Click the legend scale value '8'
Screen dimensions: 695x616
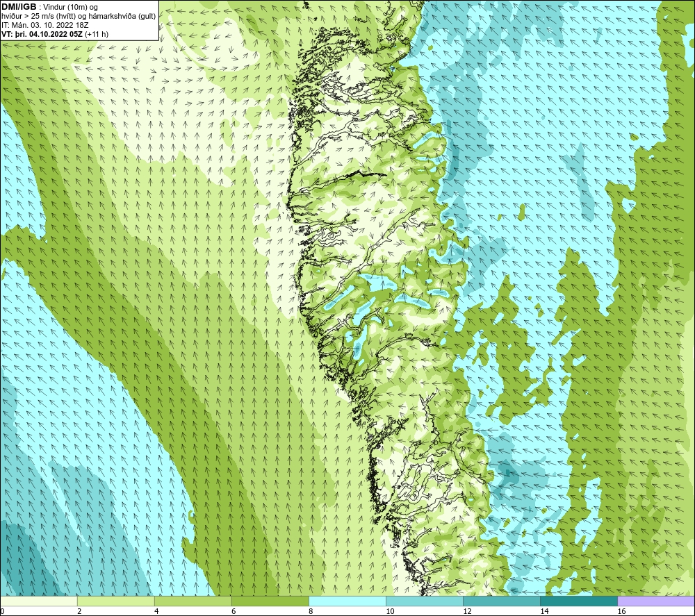click(311, 611)
